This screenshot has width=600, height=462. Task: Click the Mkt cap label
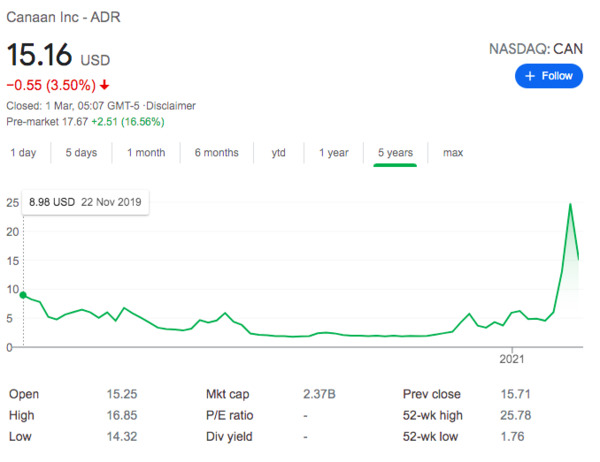pos(228,394)
